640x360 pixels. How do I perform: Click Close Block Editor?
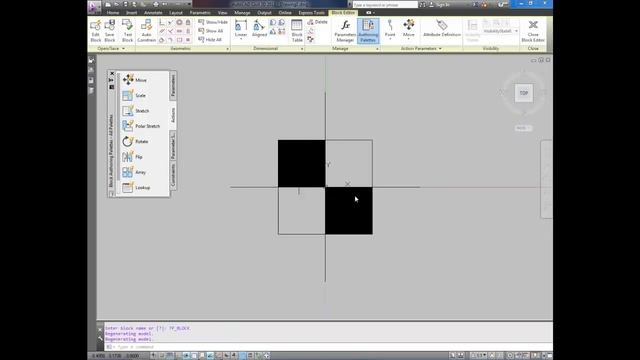pos(533,31)
